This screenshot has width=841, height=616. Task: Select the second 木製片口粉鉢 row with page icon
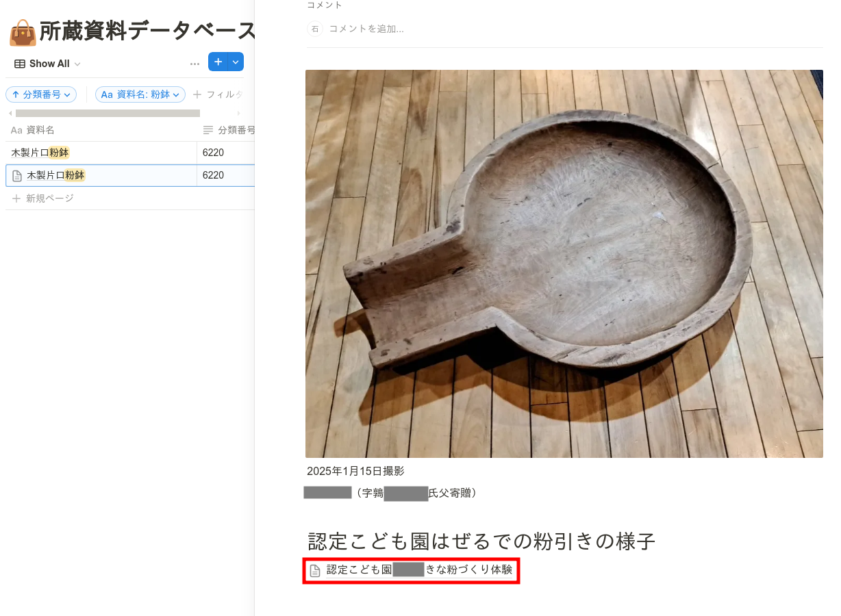point(101,175)
